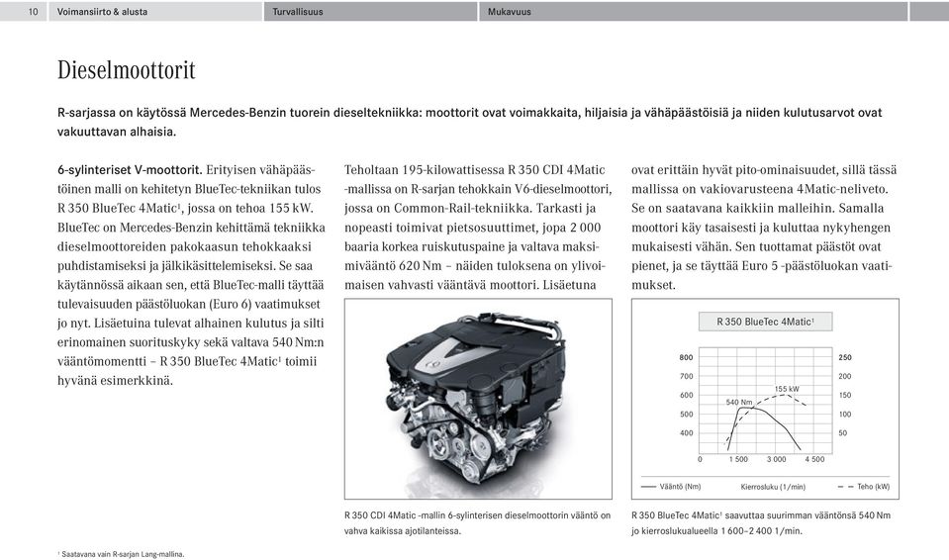Screen dimensions: 949x560
Task: Click the footnote Saatavana vain R-sarjan Lang-mallina
Action: tap(121, 554)
